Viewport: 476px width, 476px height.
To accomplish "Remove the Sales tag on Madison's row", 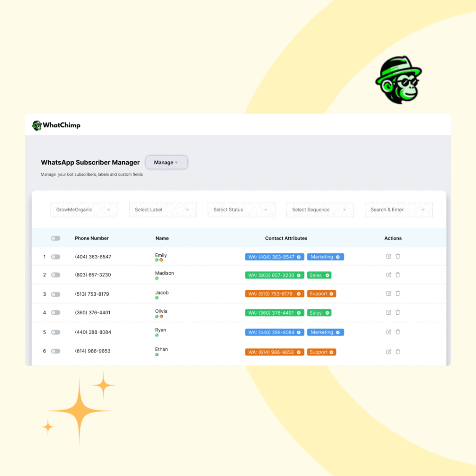I will coord(327,275).
